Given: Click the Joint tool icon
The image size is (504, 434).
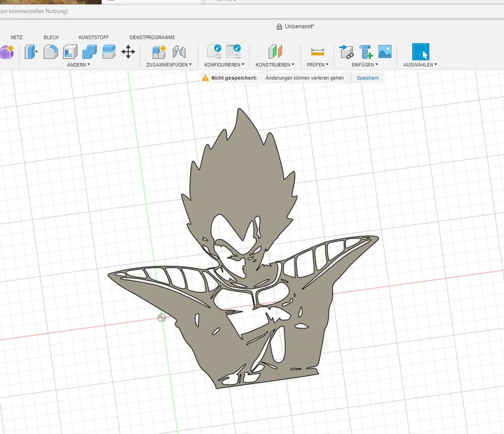Looking at the screenshot, I should (x=179, y=52).
